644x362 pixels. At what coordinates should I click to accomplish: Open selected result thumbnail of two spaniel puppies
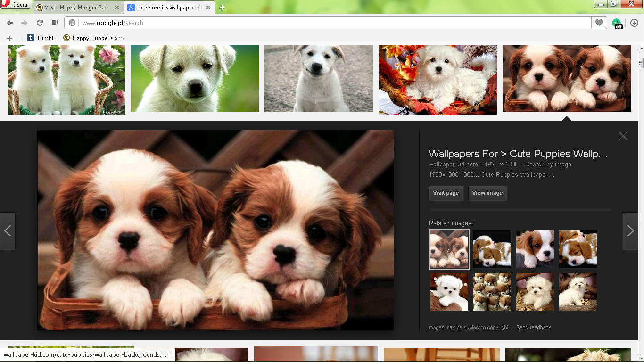coord(567,79)
